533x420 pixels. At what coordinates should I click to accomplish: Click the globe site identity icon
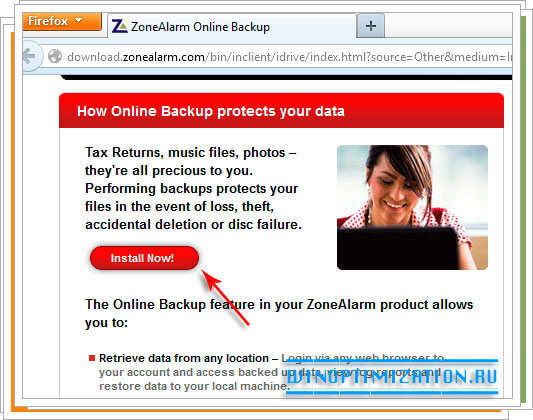click(55, 56)
